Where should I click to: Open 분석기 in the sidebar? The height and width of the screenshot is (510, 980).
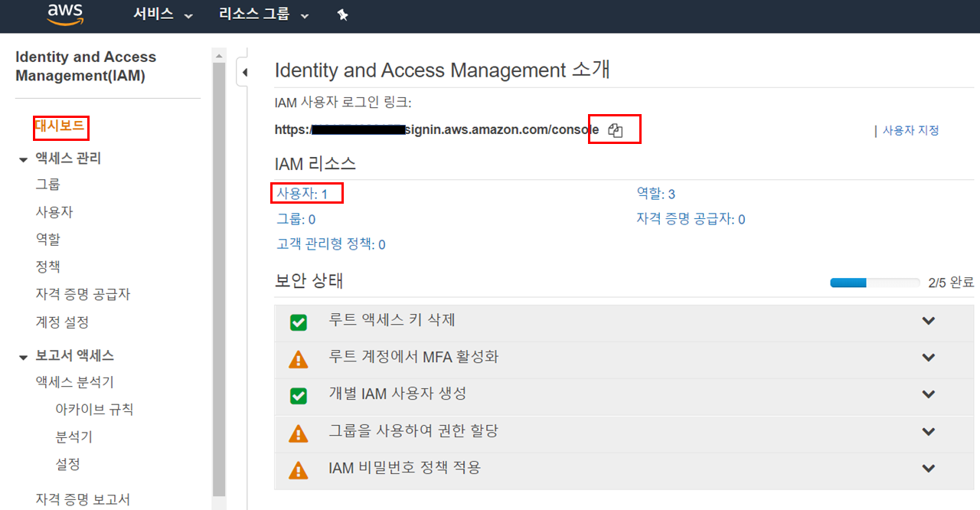[x=73, y=437]
